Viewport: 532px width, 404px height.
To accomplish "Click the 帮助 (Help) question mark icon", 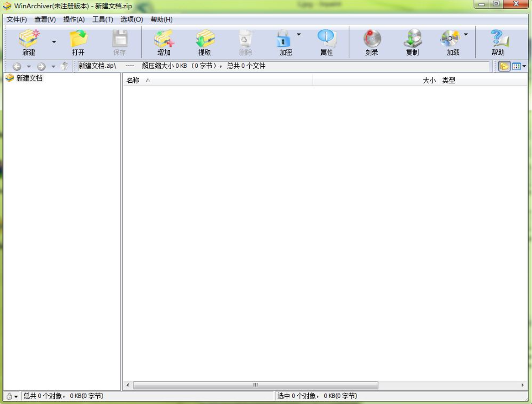I will pos(499,38).
